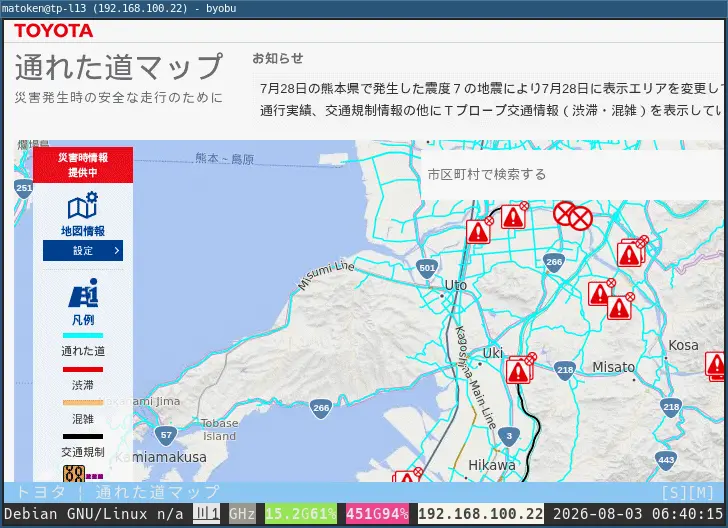This screenshot has width=728, height=528.
Task: Click the warning marker beside route 3 near Uto
Action: [x=479, y=231]
